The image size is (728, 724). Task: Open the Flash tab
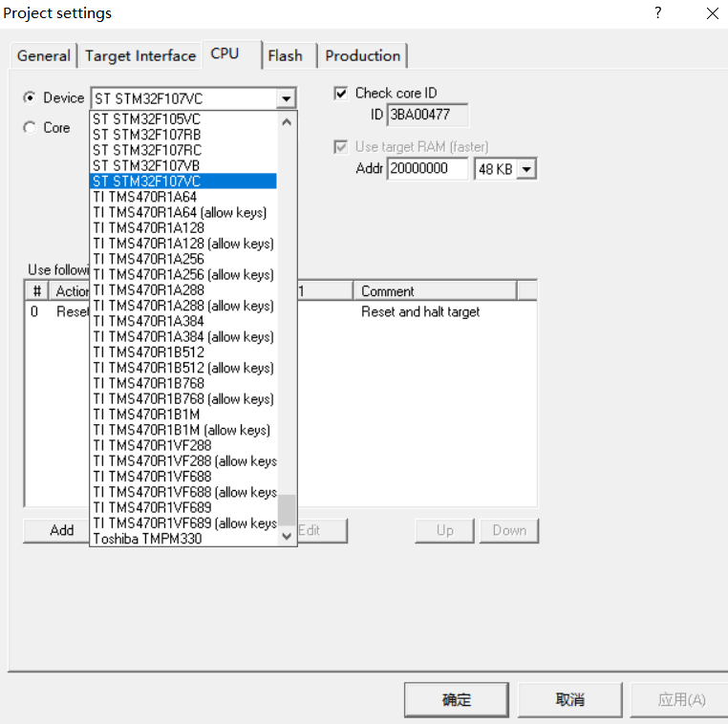(x=289, y=55)
